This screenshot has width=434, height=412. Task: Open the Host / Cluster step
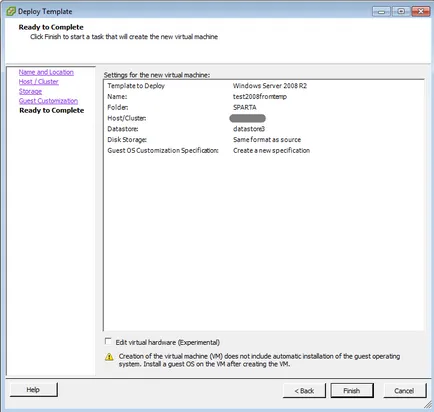(38, 82)
